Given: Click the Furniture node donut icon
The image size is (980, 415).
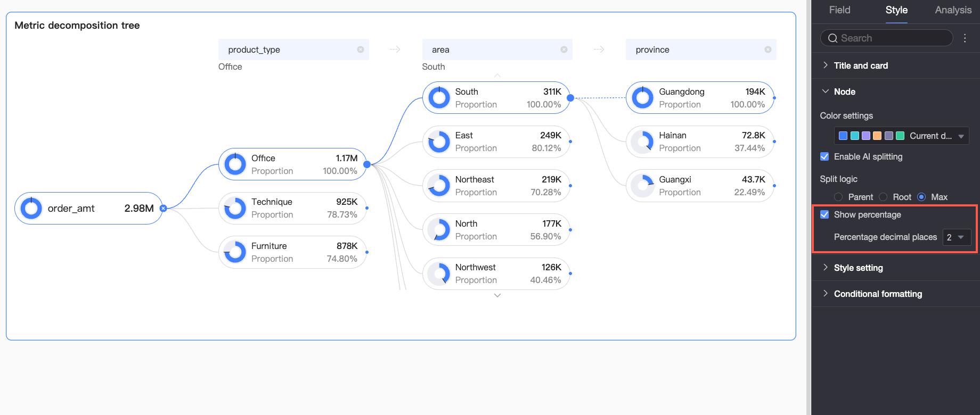Looking at the screenshot, I should click(x=235, y=252).
